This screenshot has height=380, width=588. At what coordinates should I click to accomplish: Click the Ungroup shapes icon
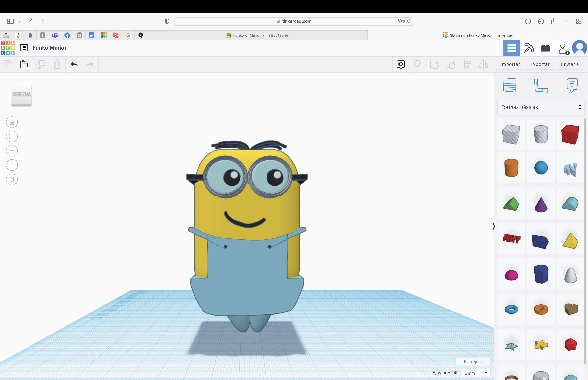(x=451, y=65)
